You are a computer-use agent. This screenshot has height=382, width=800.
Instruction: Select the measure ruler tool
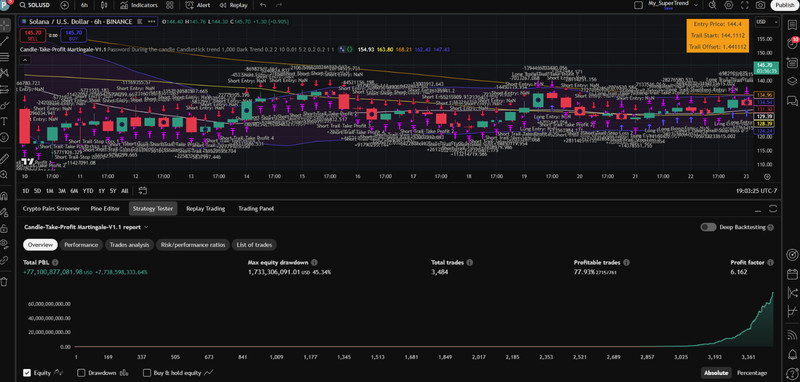(x=5, y=158)
